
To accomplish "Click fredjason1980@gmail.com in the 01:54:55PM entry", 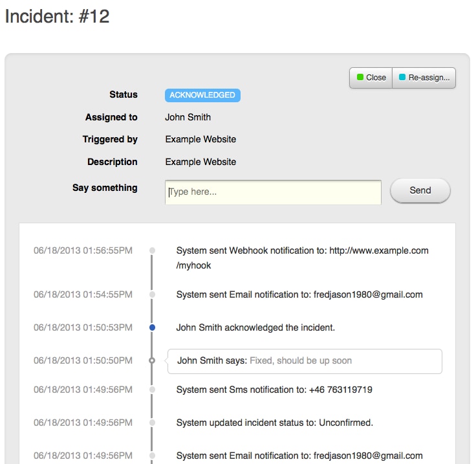I will [368, 294].
